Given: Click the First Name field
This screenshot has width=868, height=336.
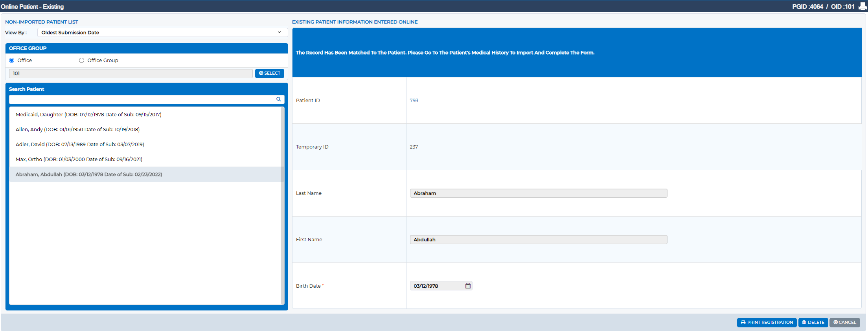Looking at the screenshot, I should point(539,240).
